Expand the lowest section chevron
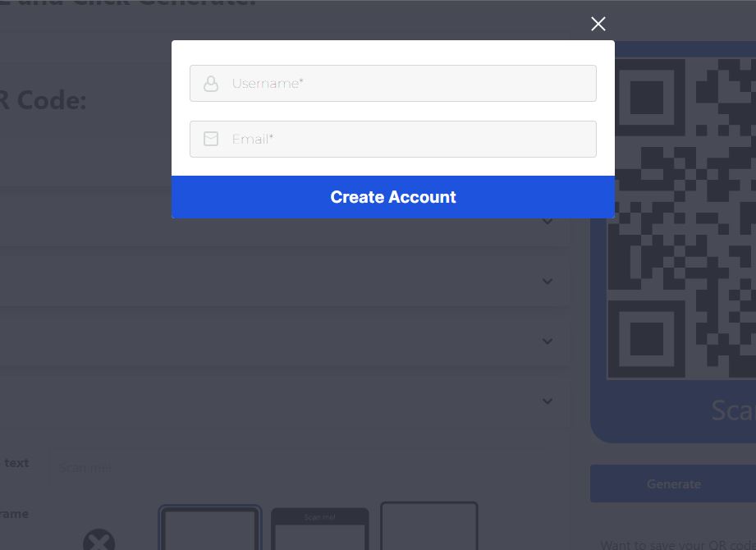 (548, 401)
